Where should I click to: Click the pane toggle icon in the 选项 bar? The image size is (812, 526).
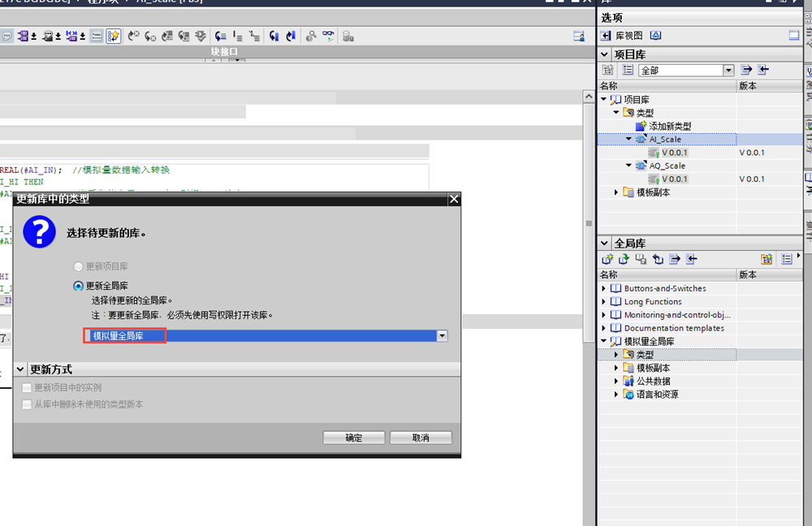794,35
